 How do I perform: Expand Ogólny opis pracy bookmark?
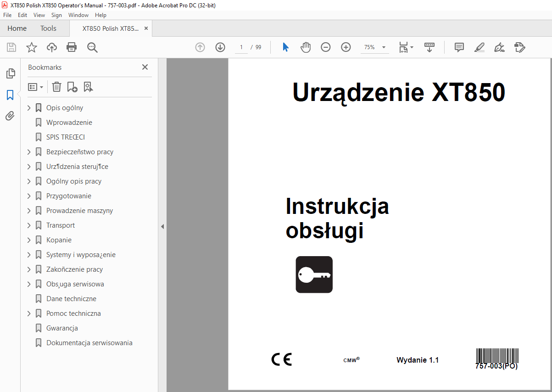[x=29, y=181]
